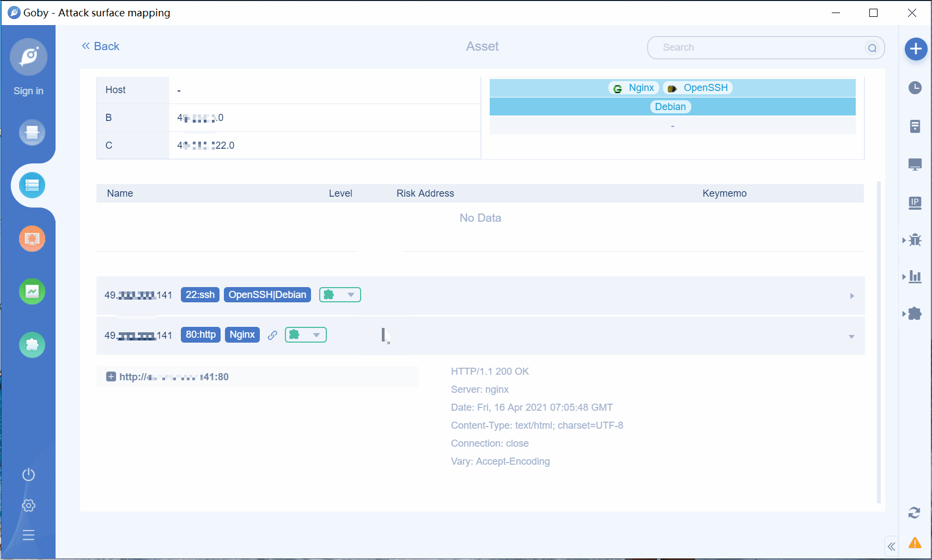Click the Host row label

[115, 90]
